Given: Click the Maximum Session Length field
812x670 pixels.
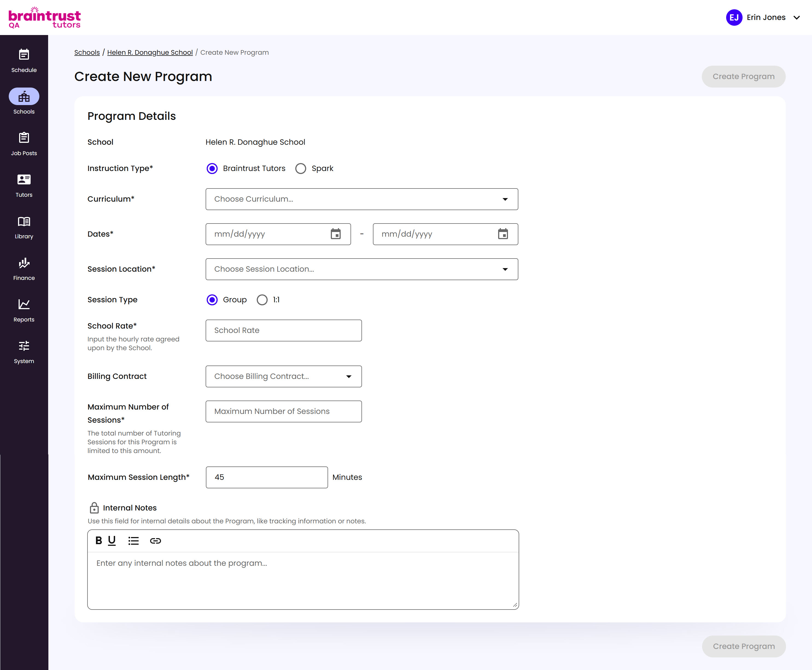Looking at the screenshot, I should tap(267, 477).
